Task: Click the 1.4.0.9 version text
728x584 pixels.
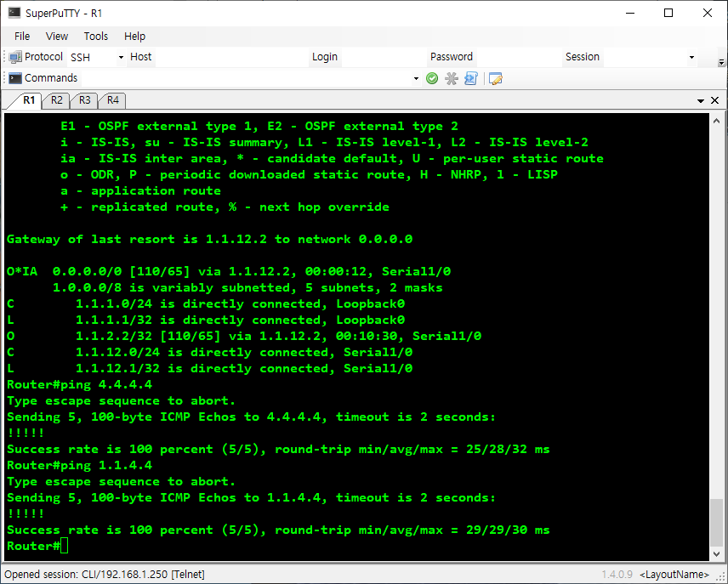Action: click(x=617, y=575)
